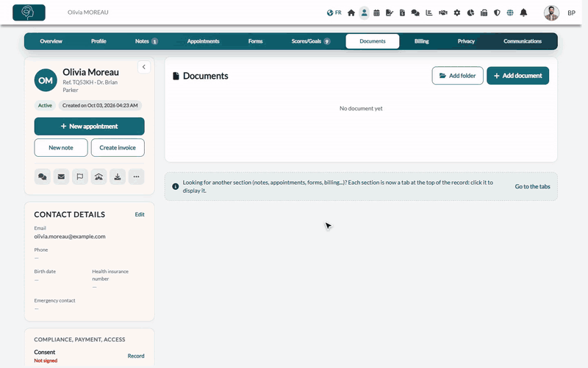The width and height of the screenshot is (588, 368).
Task: Switch to the Appointments tab
Action: pyautogui.click(x=204, y=41)
